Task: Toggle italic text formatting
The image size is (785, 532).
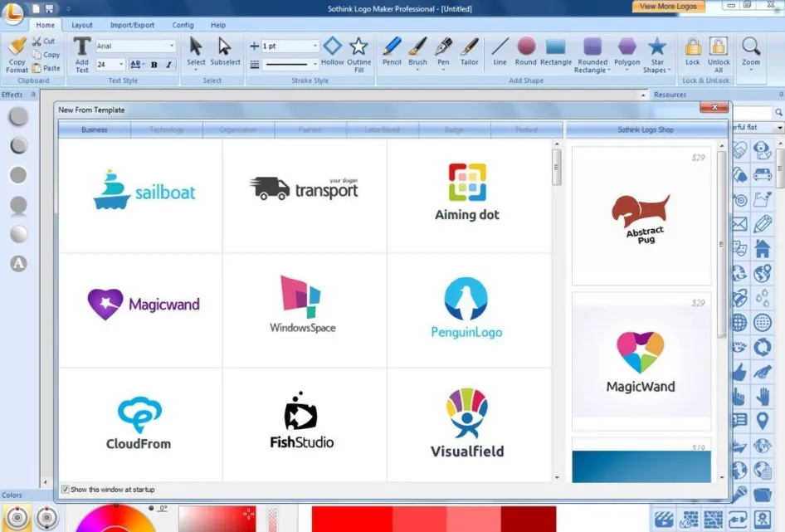Action: coord(168,65)
